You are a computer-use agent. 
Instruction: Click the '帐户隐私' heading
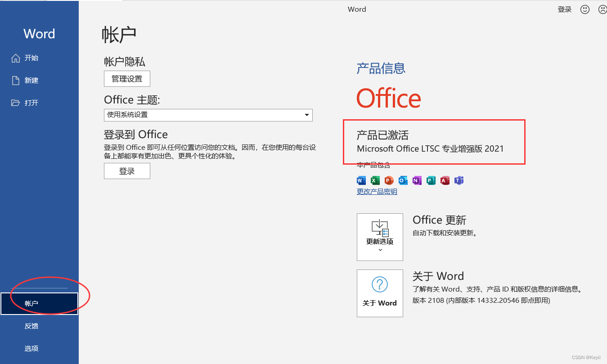125,62
